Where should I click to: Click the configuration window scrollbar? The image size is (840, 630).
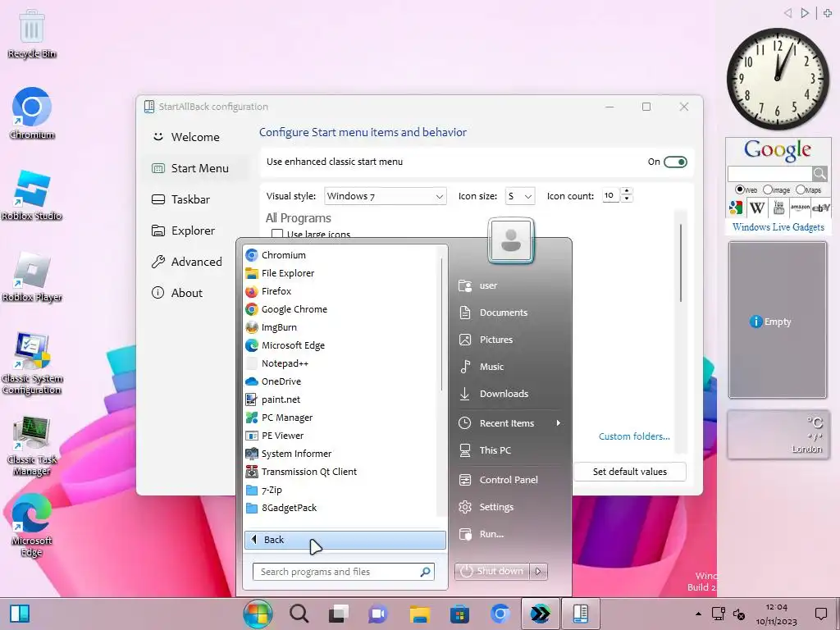pyautogui.click(x=681, y=262)
